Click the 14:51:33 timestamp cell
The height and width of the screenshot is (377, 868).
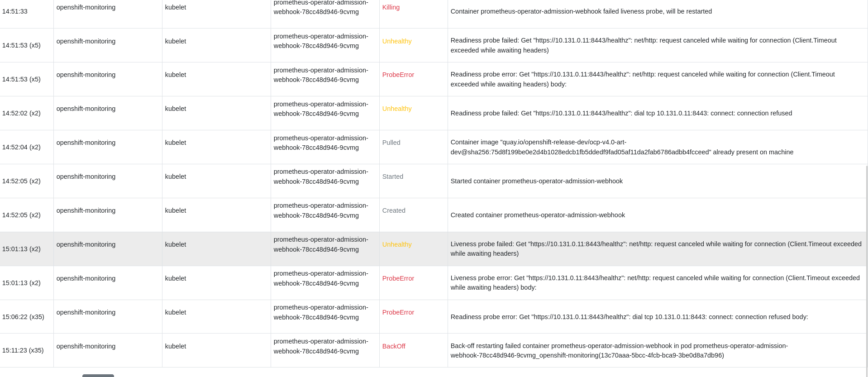[15, 11]
